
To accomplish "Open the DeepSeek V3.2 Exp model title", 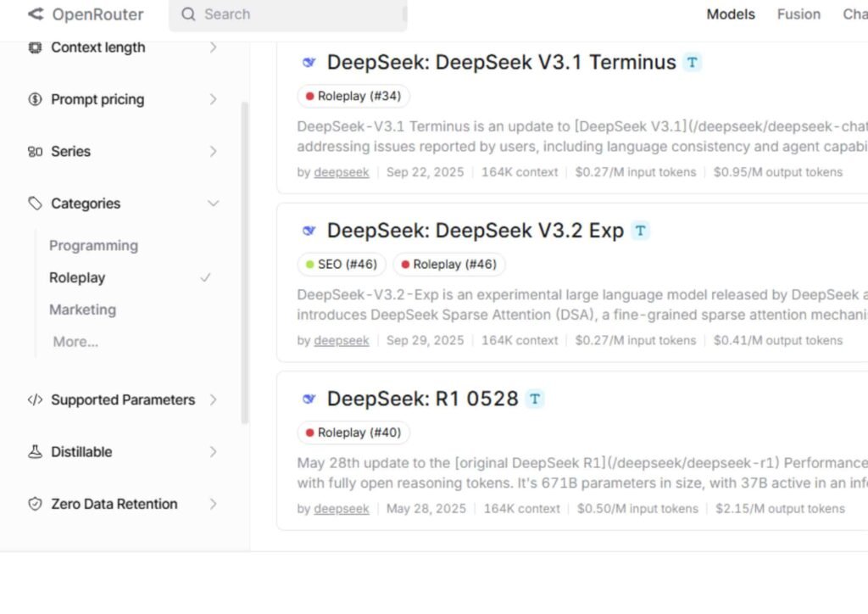I will 476,231.
